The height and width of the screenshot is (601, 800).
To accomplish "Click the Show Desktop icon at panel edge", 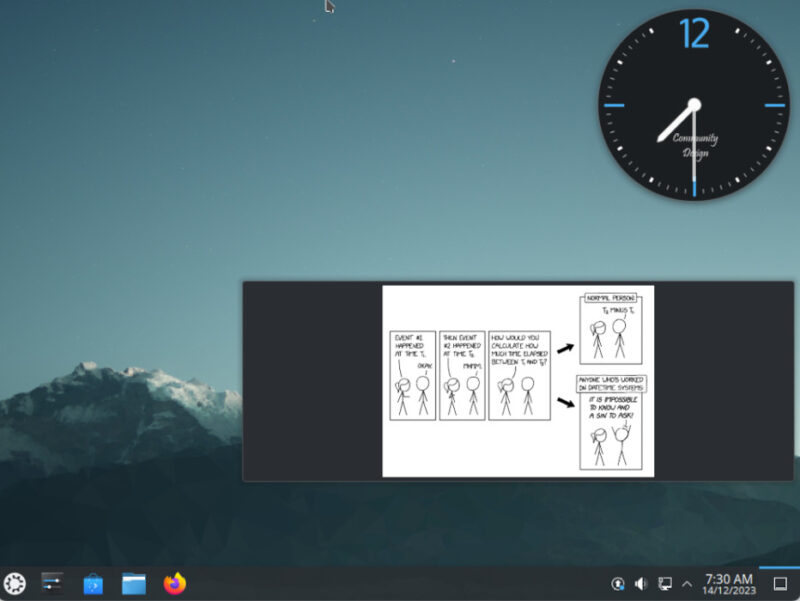I will (779, 583).
